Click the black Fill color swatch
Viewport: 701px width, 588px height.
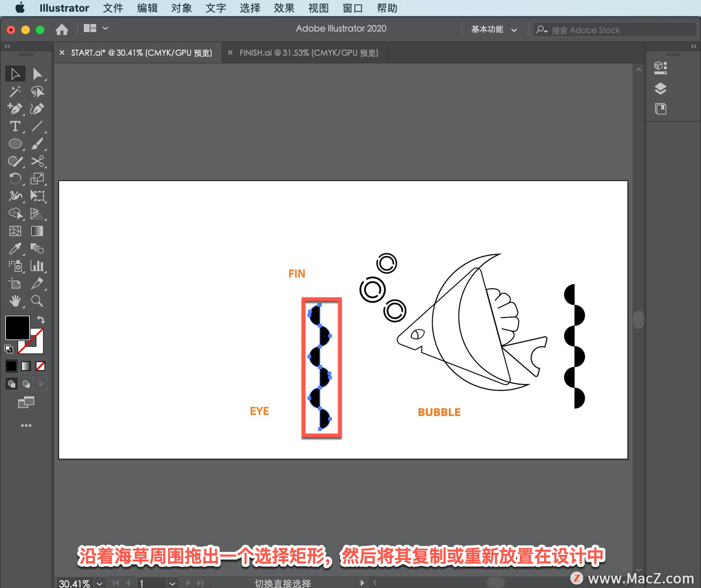(x=17, y=327)
